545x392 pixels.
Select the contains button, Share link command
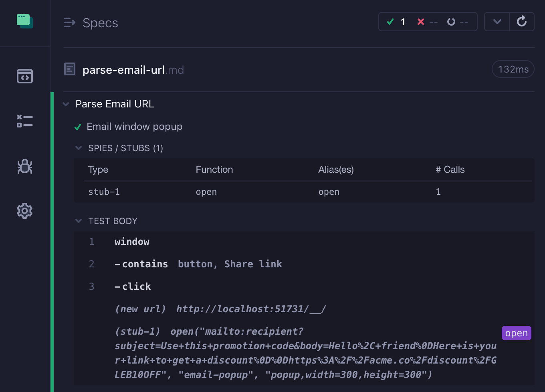coord(304,264)
